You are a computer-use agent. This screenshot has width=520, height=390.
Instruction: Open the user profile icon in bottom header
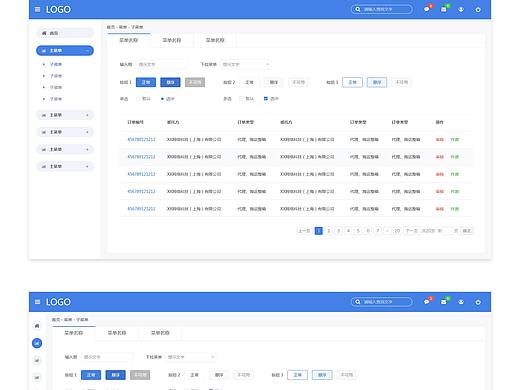[x=461, y=302]
